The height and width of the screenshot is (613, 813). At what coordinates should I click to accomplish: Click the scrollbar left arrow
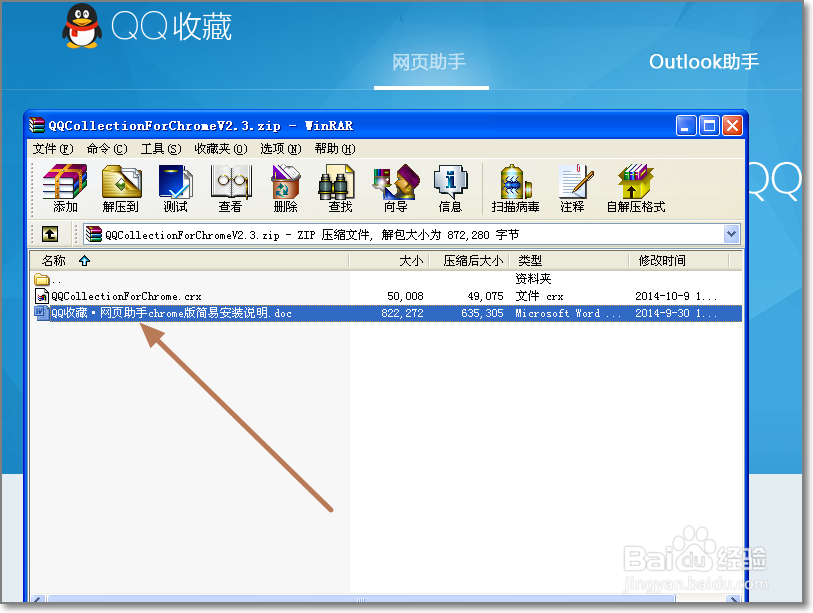click(x=38, y=599)
